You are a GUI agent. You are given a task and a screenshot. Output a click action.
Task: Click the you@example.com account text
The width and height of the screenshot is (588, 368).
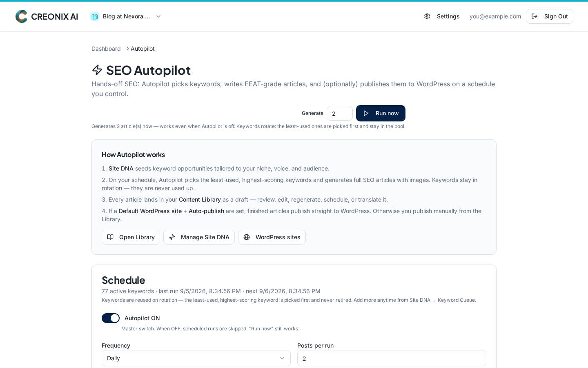[x=495, y=16]
